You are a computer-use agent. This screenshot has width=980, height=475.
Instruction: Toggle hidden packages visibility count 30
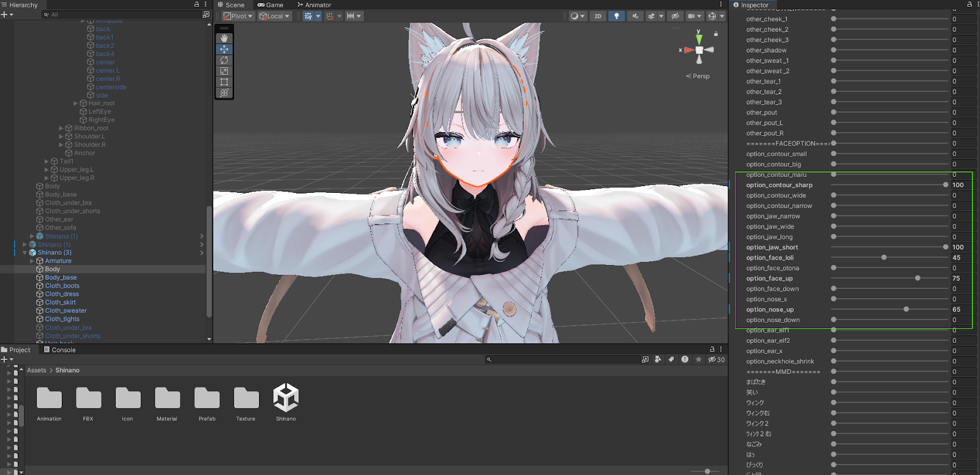pos(717,359)
